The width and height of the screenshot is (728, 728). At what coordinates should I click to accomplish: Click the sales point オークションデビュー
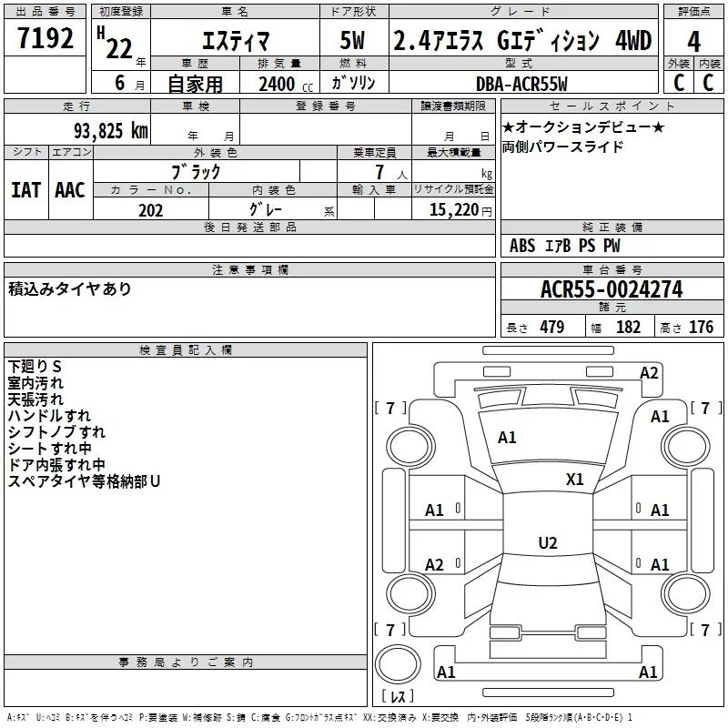tap(583, 126)
